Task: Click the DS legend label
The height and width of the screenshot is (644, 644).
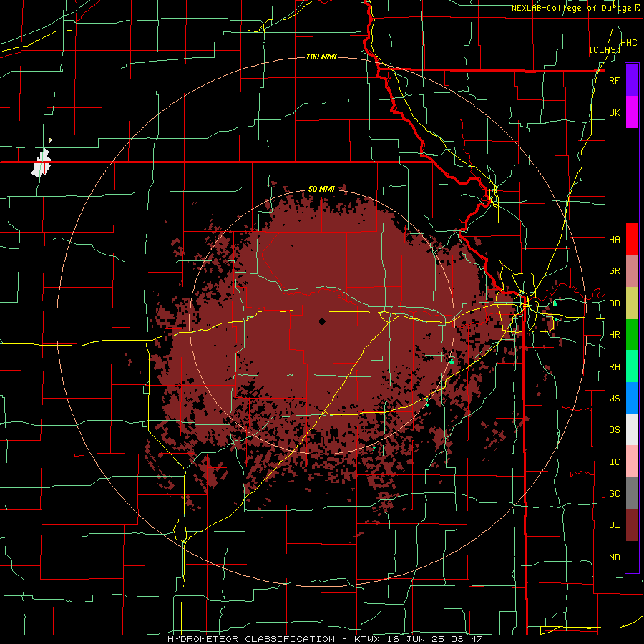Action: click(614, 430)
